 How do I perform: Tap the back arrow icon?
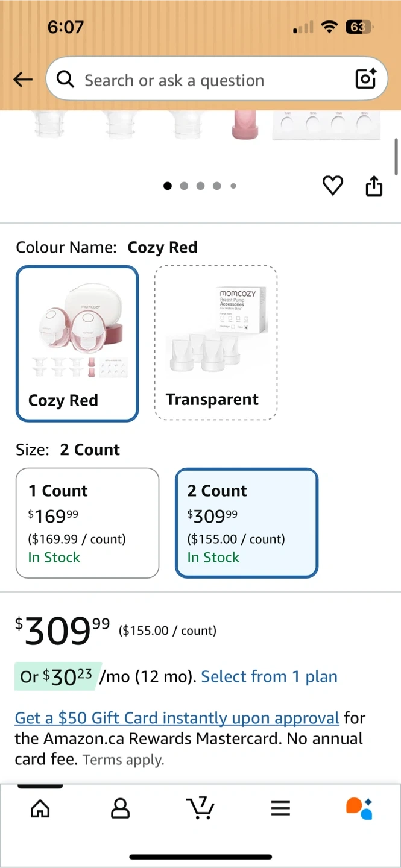[23, 80]
